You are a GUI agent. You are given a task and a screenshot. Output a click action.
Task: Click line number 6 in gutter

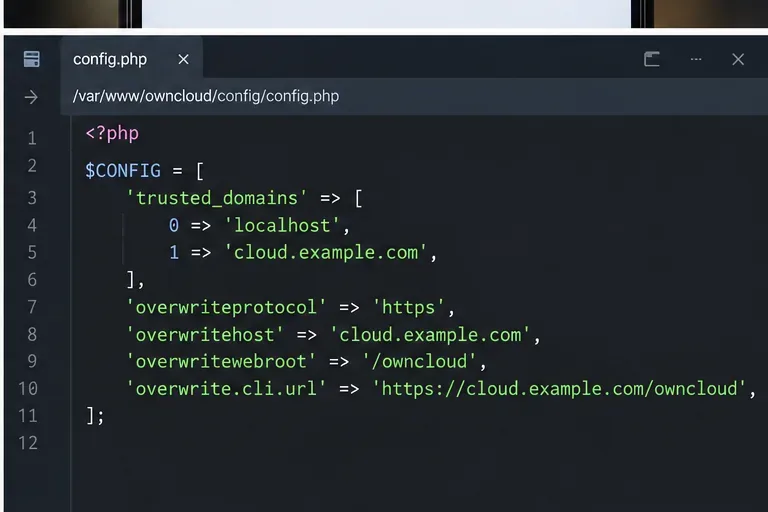coord(32,280)
